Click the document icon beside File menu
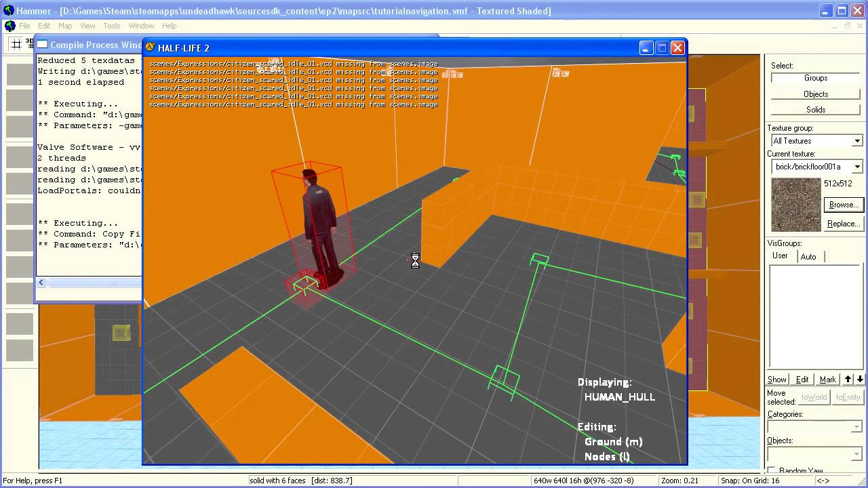Image resolution: width=868 pixels, height=488 pixels. coord(9,26)
